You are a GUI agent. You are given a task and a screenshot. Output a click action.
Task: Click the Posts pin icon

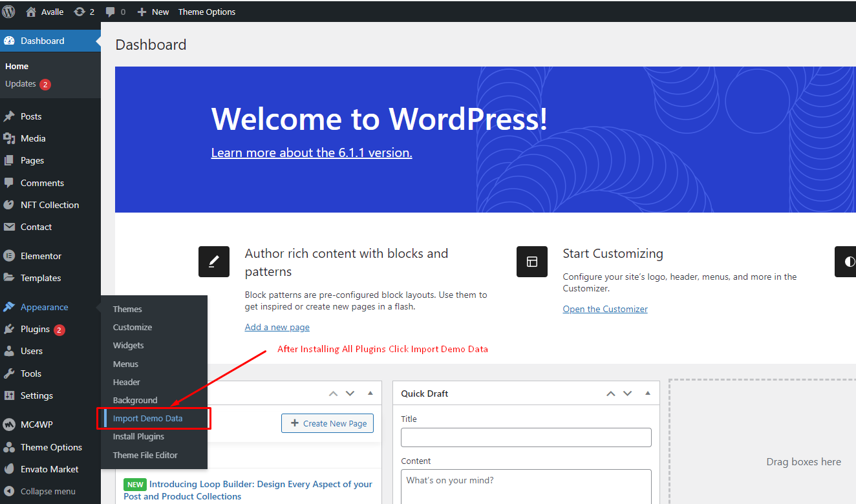pos(9,116)
